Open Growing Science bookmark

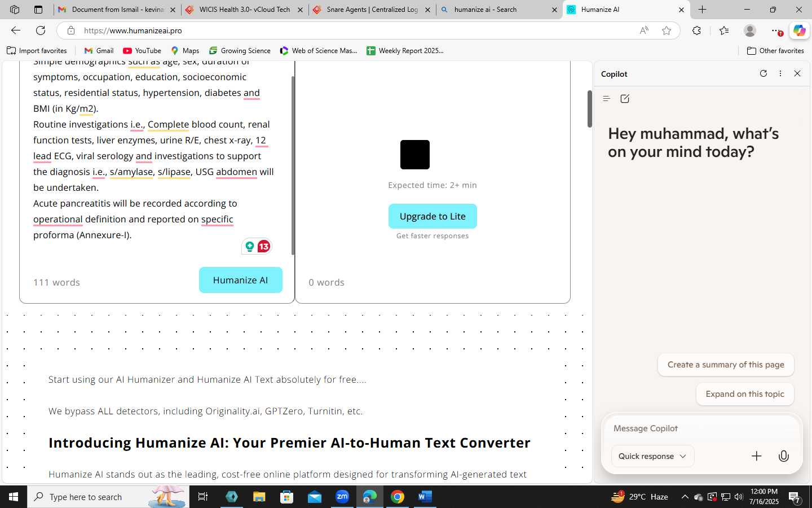click(x=240, y=51)
